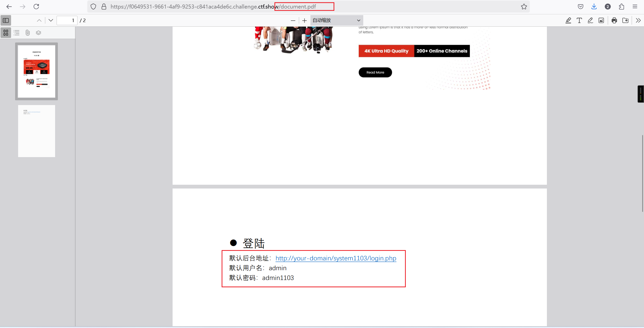This screenshot has width=644, height=328.
Task: Expand the secondary tools chevron menu
Action: (638, 20)
